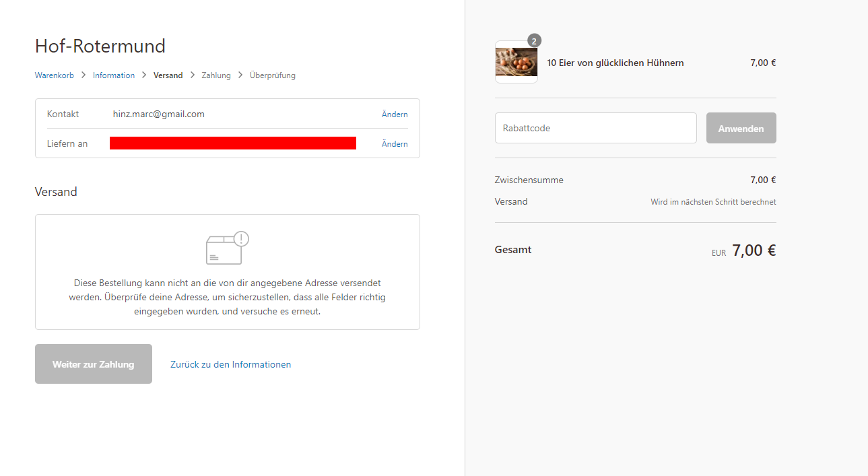Image resolution: width=868 pixels, height=476 pixels.
Task: Click the Hof-Rotermund store title
Action: [x=100, y=46]
